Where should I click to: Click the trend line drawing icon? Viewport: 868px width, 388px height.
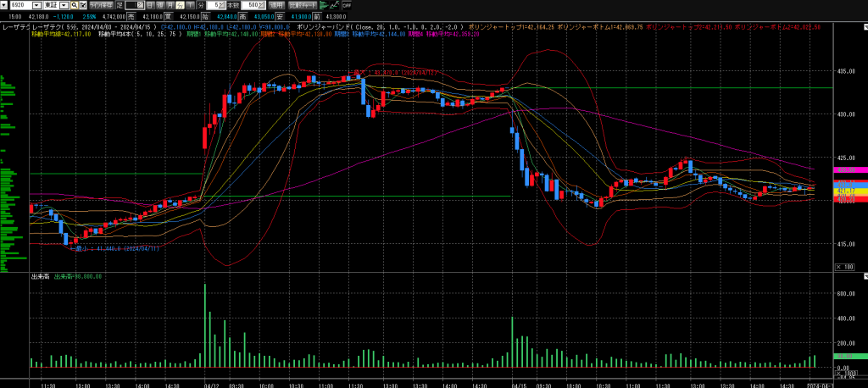334,5
